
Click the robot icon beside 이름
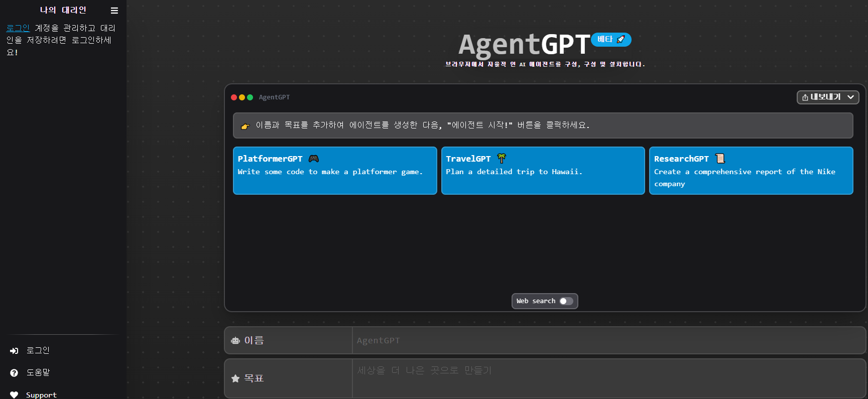tap(235, 341)
